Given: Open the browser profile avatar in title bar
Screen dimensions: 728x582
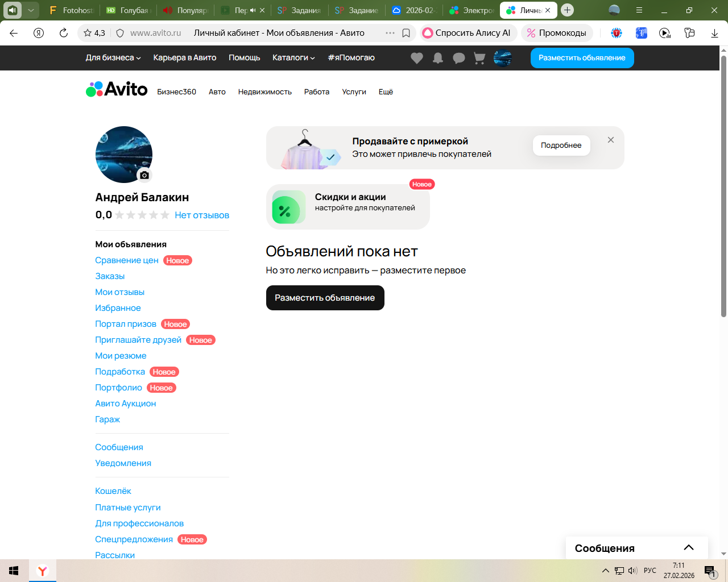Looking at the screenshot, I should coord(614,10).
